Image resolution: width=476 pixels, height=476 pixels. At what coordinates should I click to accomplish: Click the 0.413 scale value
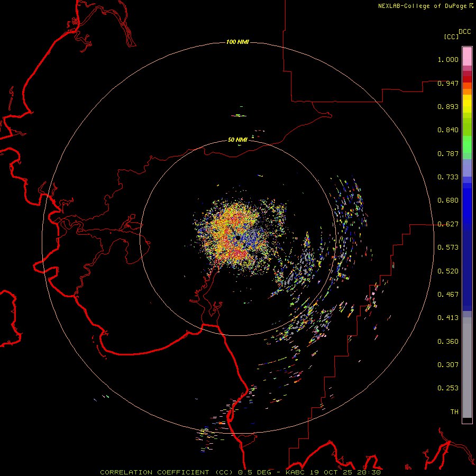pyautogui.click(x=448, y=318)
